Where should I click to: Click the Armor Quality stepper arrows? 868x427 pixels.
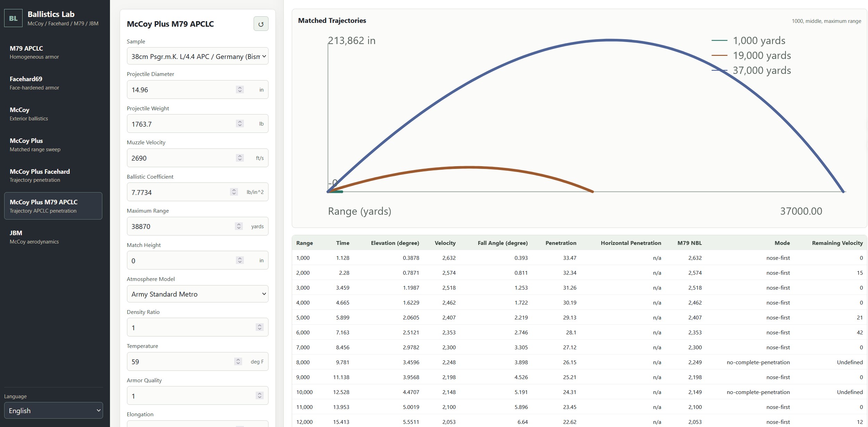coord(259,395)
